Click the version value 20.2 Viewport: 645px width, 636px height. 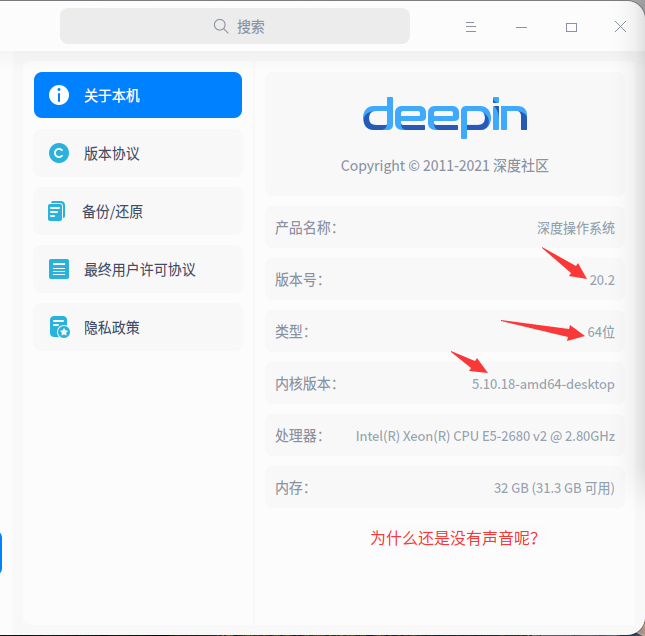pos(602,280)
